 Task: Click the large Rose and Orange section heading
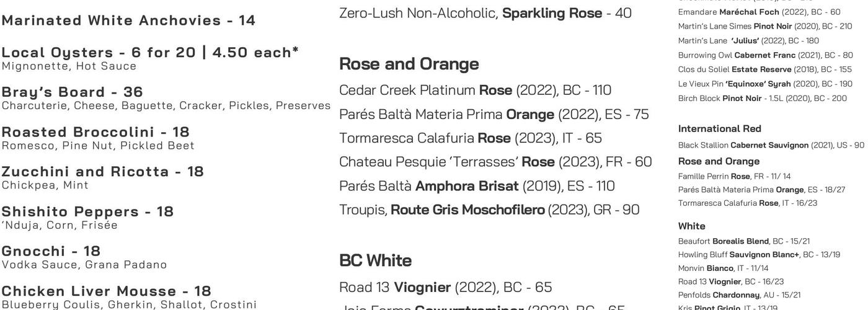coord(409,64)
